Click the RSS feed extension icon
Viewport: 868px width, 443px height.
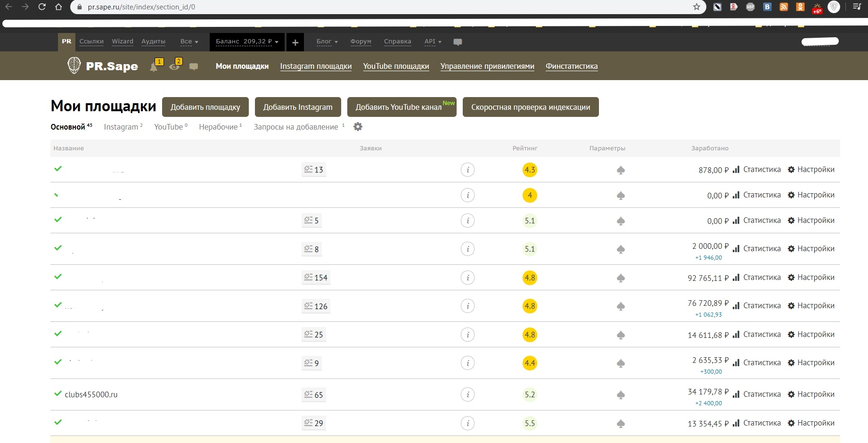784,7
